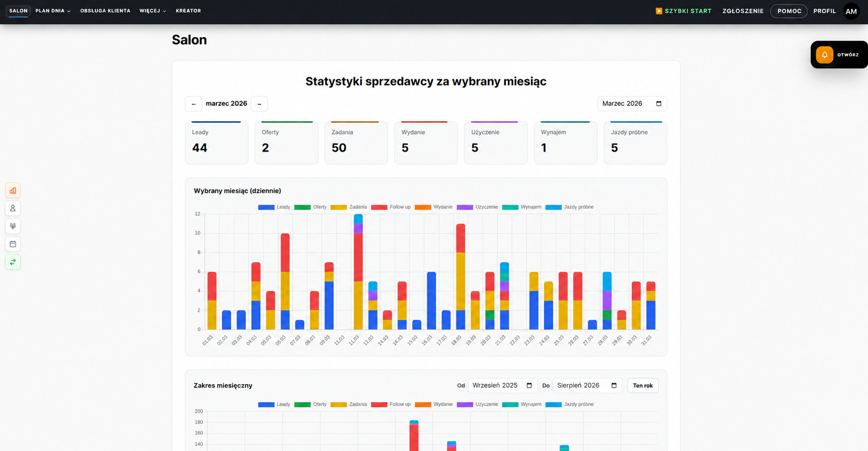The height and width of the screenshot is (451, 868).
Task: Click the Do field showing Sierpień 2026
Action: pyautogui.click(x=587, y=386)
